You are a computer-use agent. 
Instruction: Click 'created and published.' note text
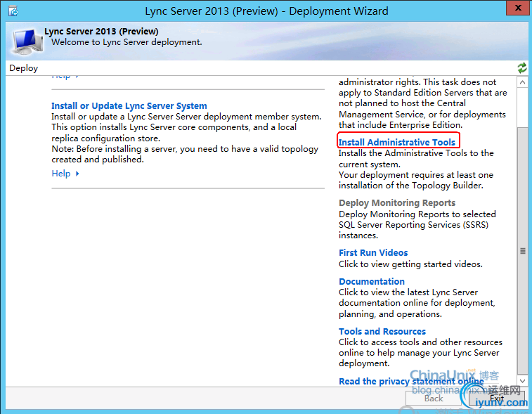pyautogui.click(x=98, y=160)
